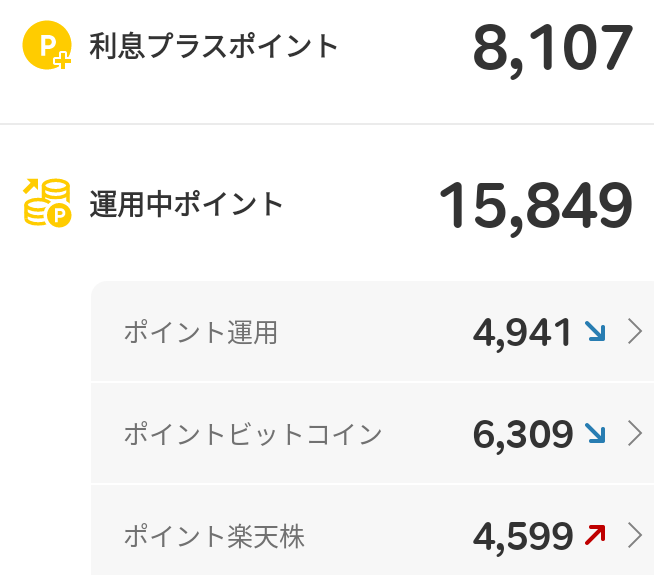
Task: Tap the 4,599 Rakuten stock point value
Action: [523, 537]
